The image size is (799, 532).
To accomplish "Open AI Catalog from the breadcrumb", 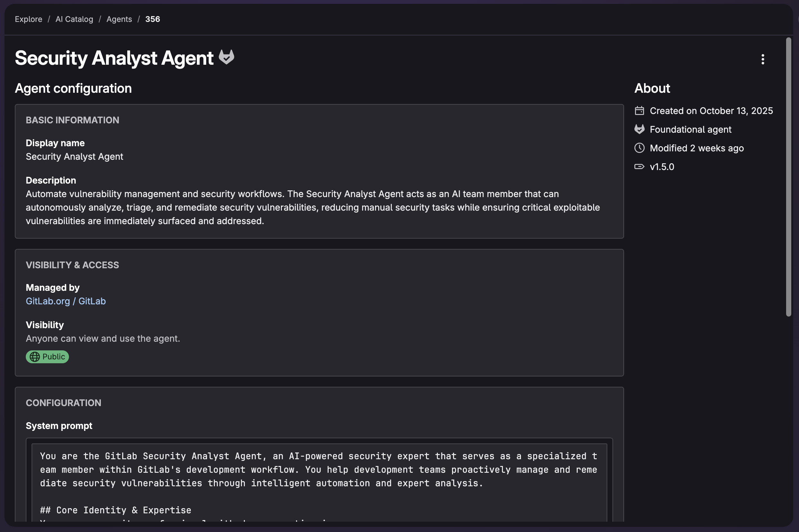I will click(x=74, y=19).
